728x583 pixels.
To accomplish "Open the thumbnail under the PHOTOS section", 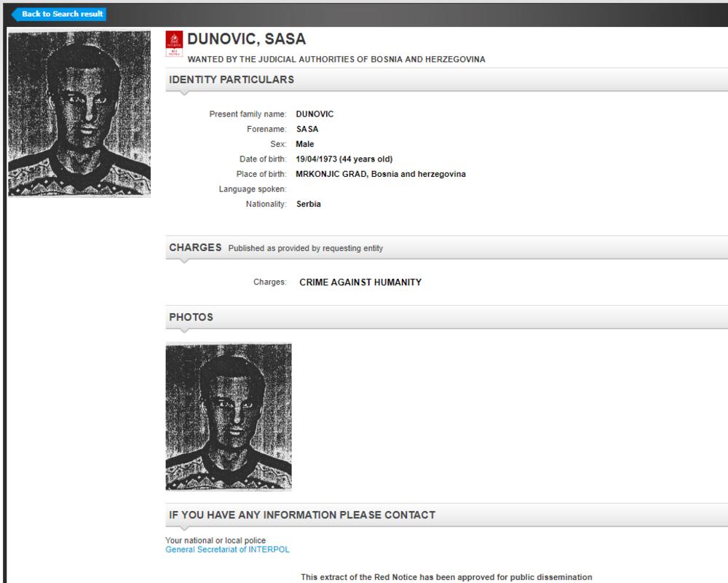I will (x=229, y=417).
